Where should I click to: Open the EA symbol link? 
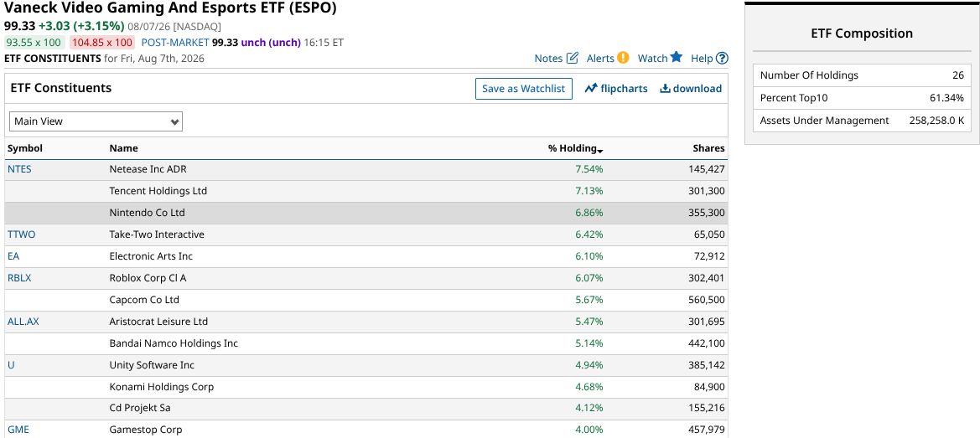pyautogui.click(x=13, y=256)
